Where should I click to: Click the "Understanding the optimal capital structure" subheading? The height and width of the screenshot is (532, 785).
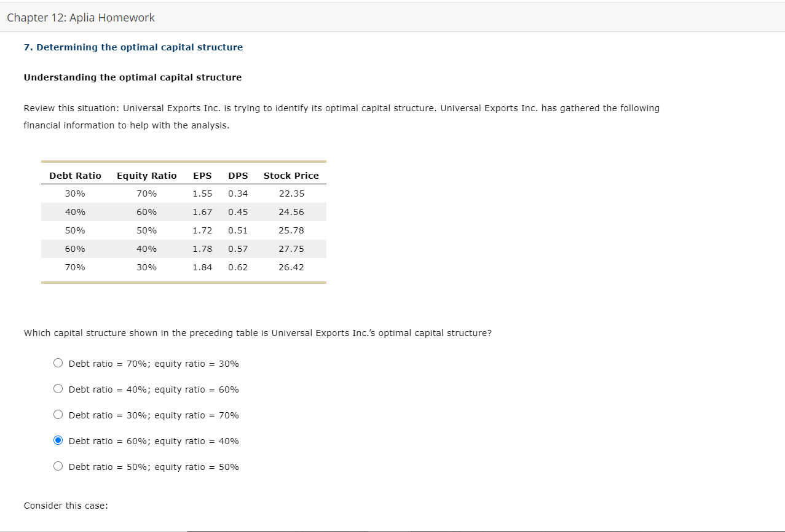(132, 77)
